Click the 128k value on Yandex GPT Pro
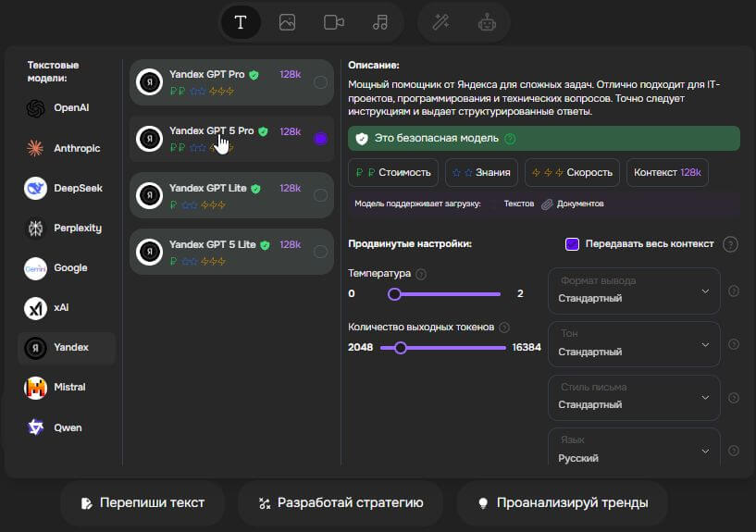 tap(290, 74)
